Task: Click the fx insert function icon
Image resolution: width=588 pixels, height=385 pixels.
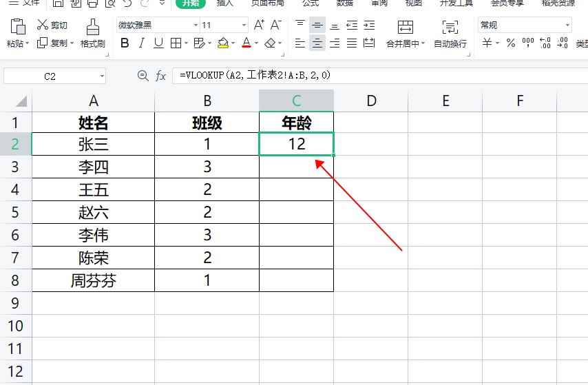Action: (x=160, y=76)
